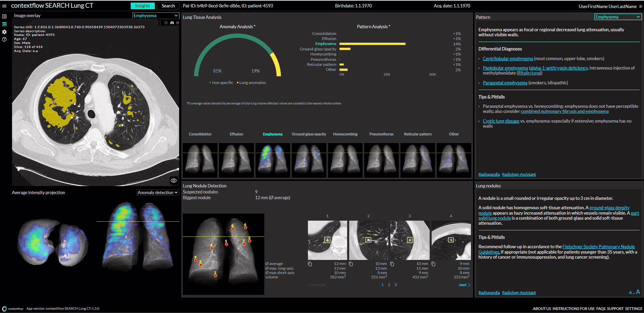
Task: Increase text size with the large A
Action: [638, 292]
